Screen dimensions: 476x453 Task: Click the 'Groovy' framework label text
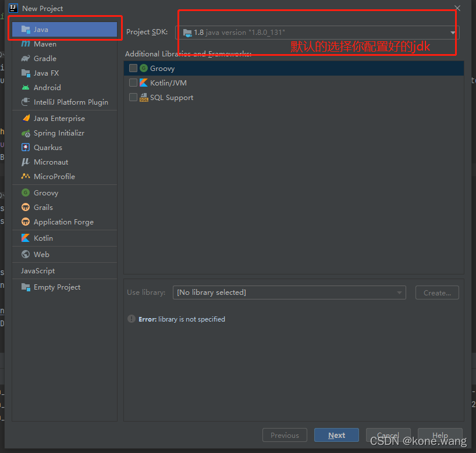click(162, 69)
